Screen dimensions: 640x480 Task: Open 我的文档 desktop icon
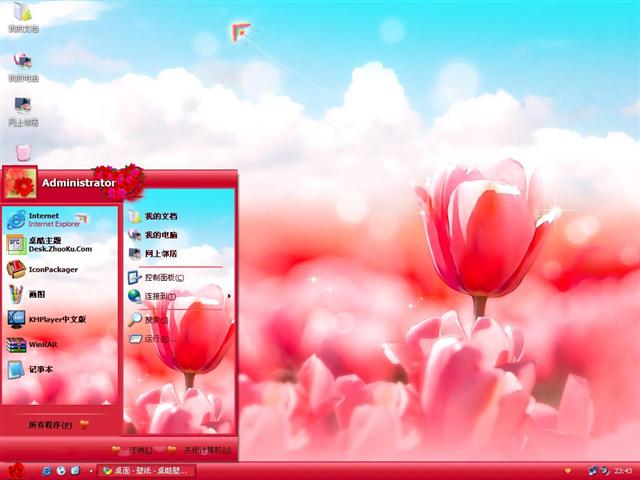pos(23,17)
